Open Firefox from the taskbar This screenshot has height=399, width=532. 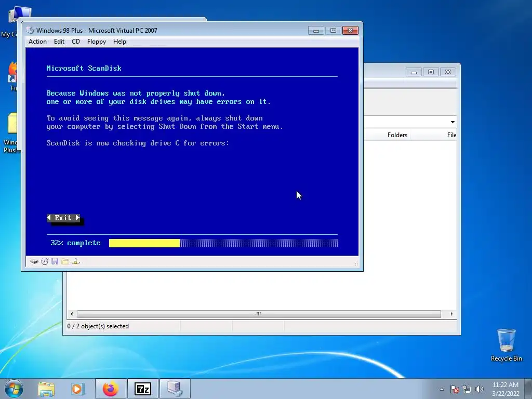(111, 389)
